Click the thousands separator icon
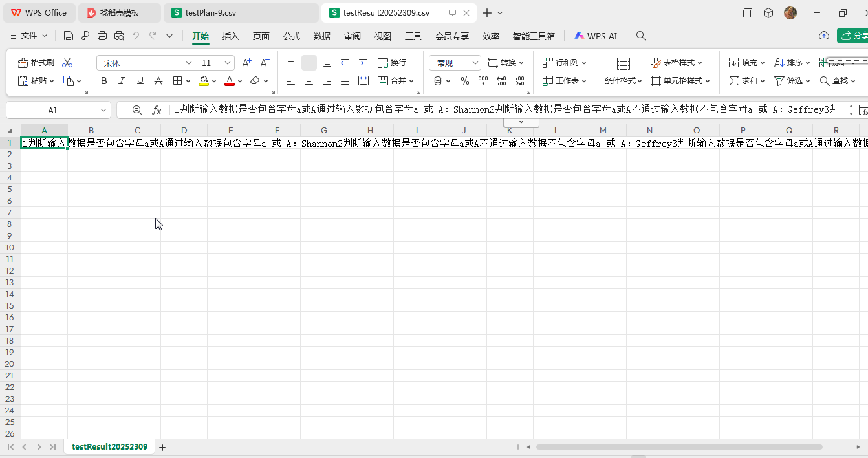This screenshot has width=868, height=458. [x=483, y=81]
